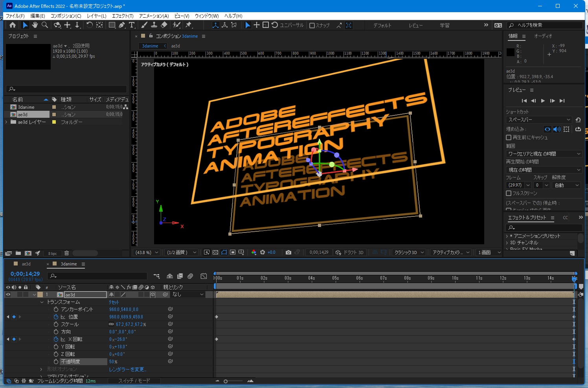The image size is (588, 388).
Task: Toggle the X Rotation stopwatch
Action: click(56, 339)
